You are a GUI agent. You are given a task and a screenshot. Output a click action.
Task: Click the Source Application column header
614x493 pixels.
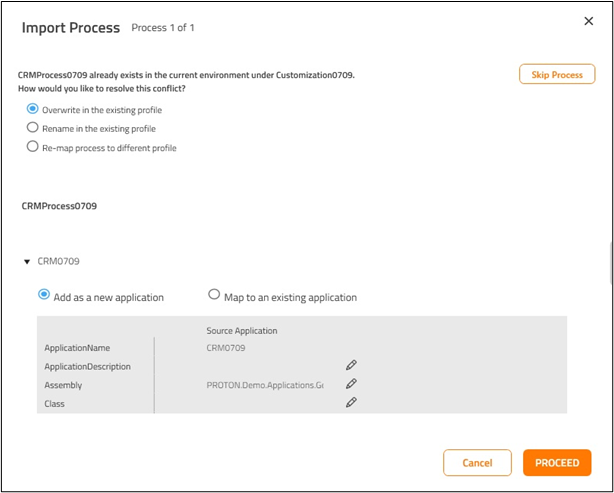click(x=242, y=330)
